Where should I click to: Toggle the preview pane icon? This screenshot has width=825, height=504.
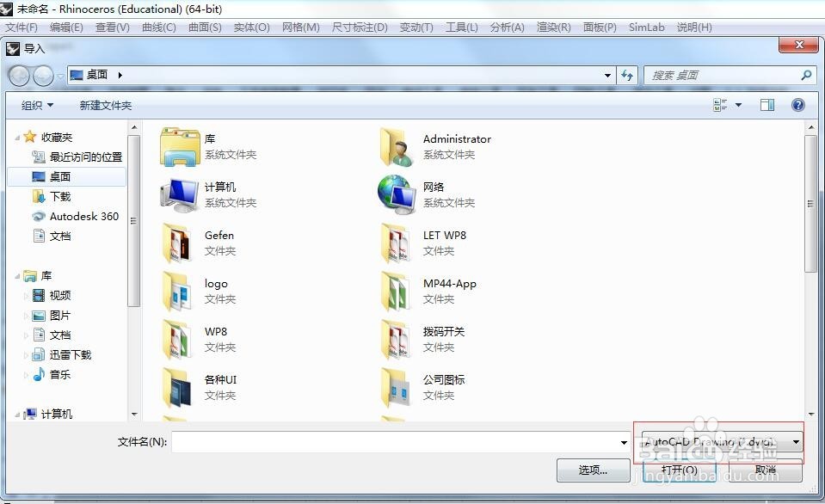click(x=767, y=105)
